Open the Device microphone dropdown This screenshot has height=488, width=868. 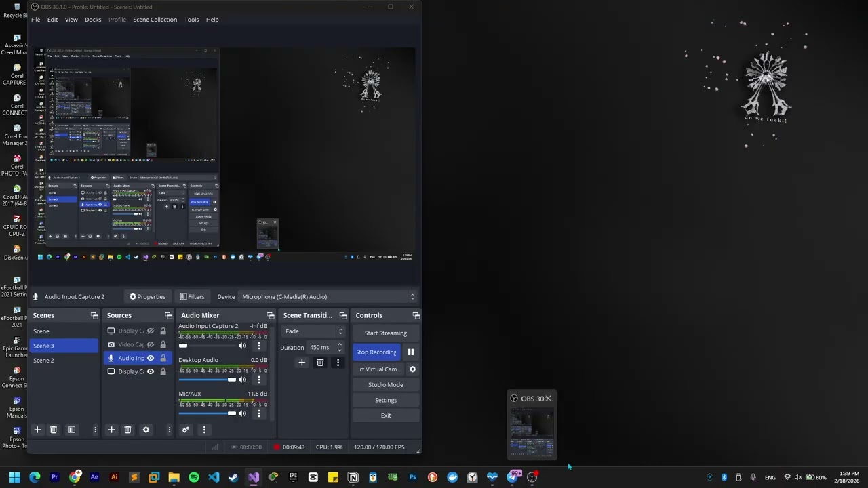pos(328,296)
